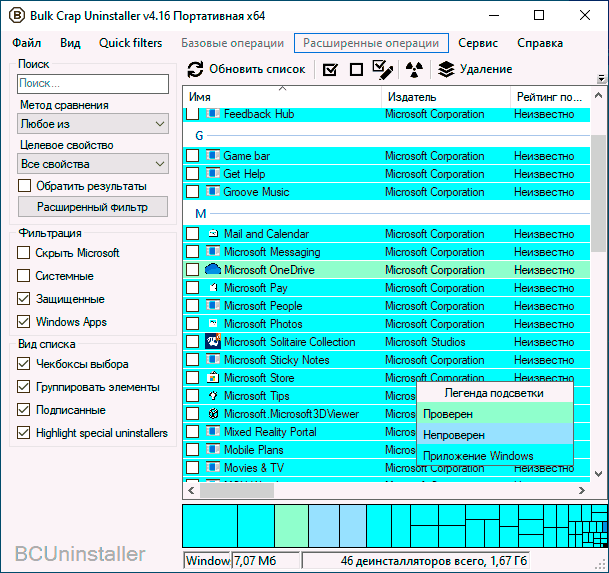This screenshot has height=573, width=609.
Task: Click the Microsoft Sticky Notes icon
Action: (x=213, y=359)
